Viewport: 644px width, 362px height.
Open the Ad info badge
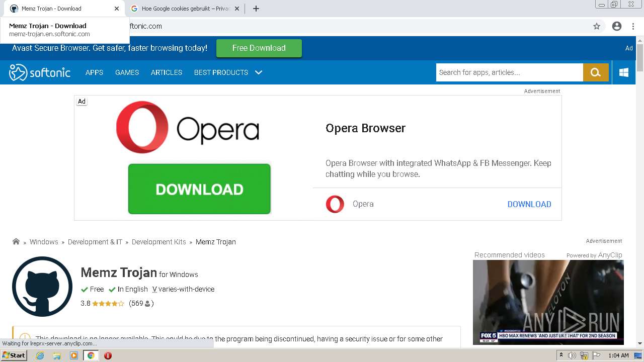(x=82, y=101)
